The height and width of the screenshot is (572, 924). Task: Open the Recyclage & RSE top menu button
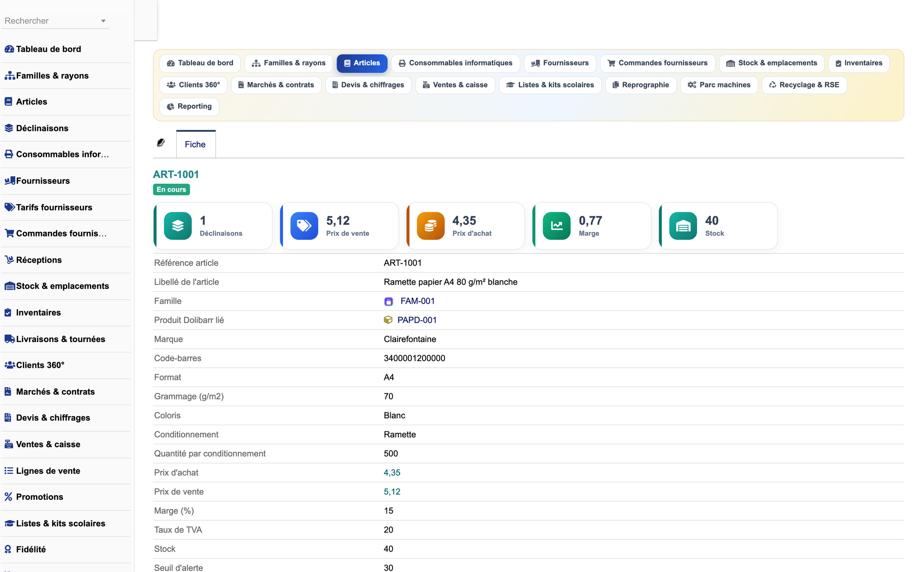pyautogui.click(x=804, y=85)
